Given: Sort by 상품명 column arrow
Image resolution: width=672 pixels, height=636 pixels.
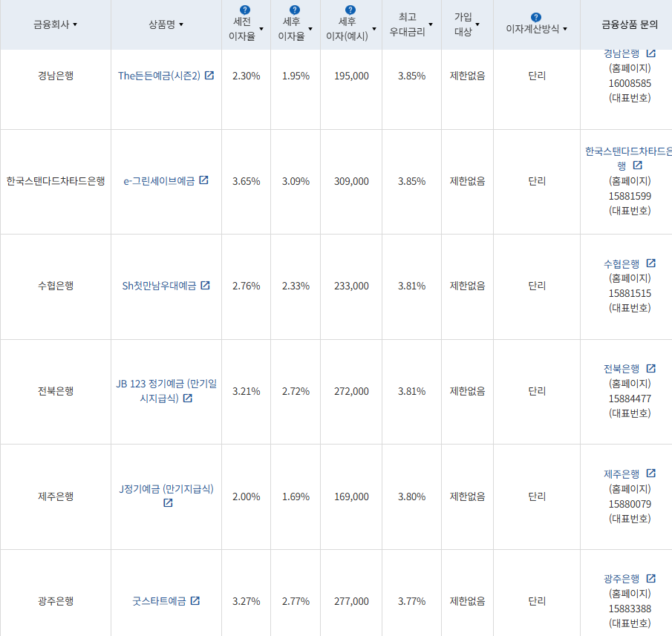Looking at the screenshot, I should click(181, 24).
